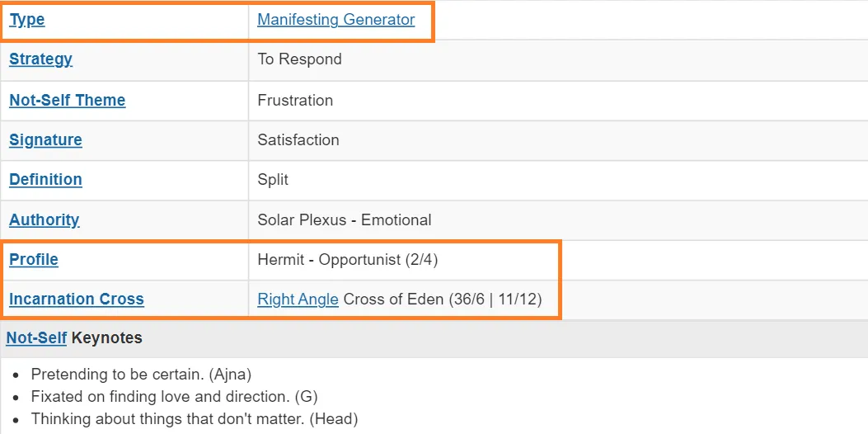Image resolution: width=868 pixels, height=434 pixels.
Task: Open the Not-Self link in Keynotes heading
Action: (x=36, y=337)
